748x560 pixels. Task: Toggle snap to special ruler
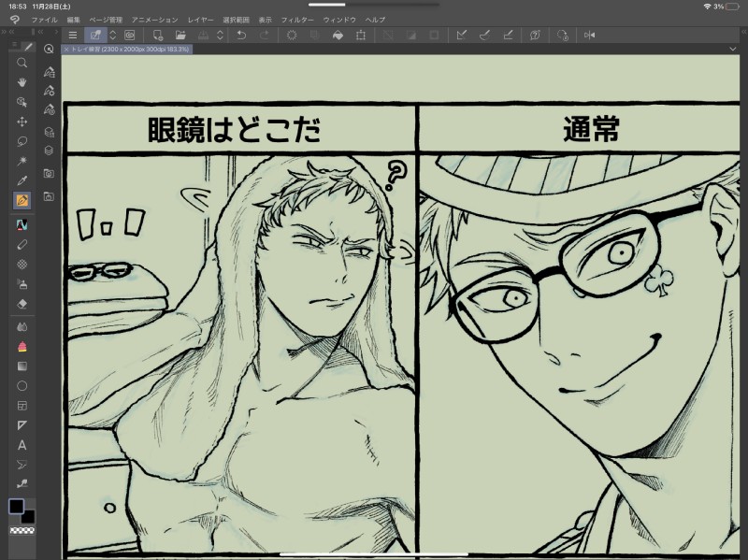coord(484,35)
